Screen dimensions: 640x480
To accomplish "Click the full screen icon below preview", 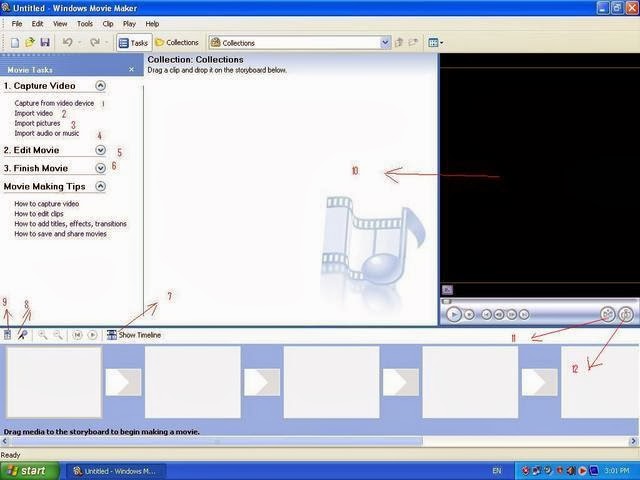I will pos(447,290).
